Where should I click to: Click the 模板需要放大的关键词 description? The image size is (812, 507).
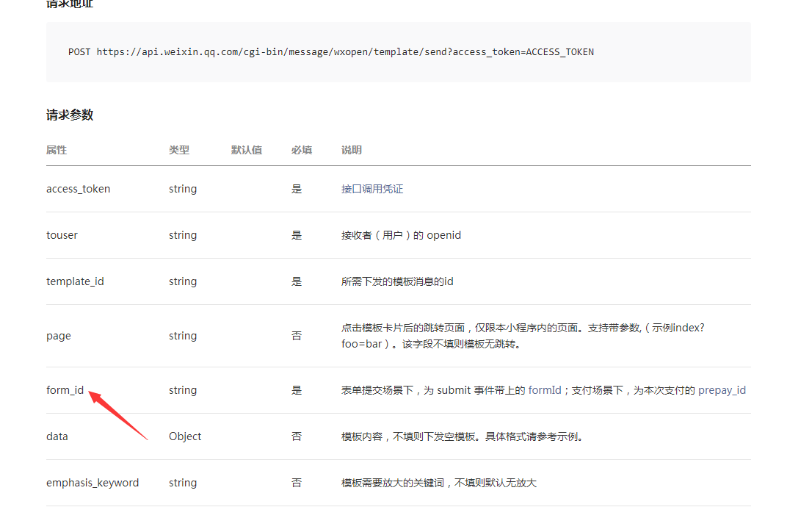(438, 483)
